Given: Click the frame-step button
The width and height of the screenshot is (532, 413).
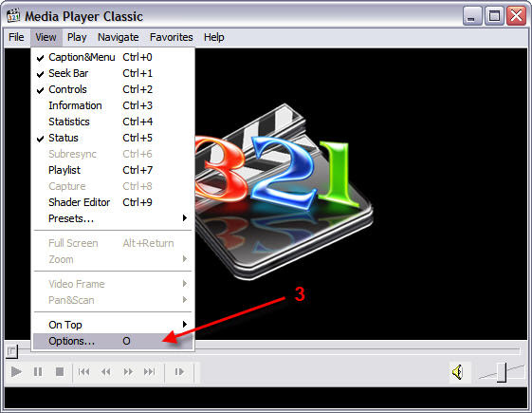Looking at the screenshot, I should pos(179,372).
